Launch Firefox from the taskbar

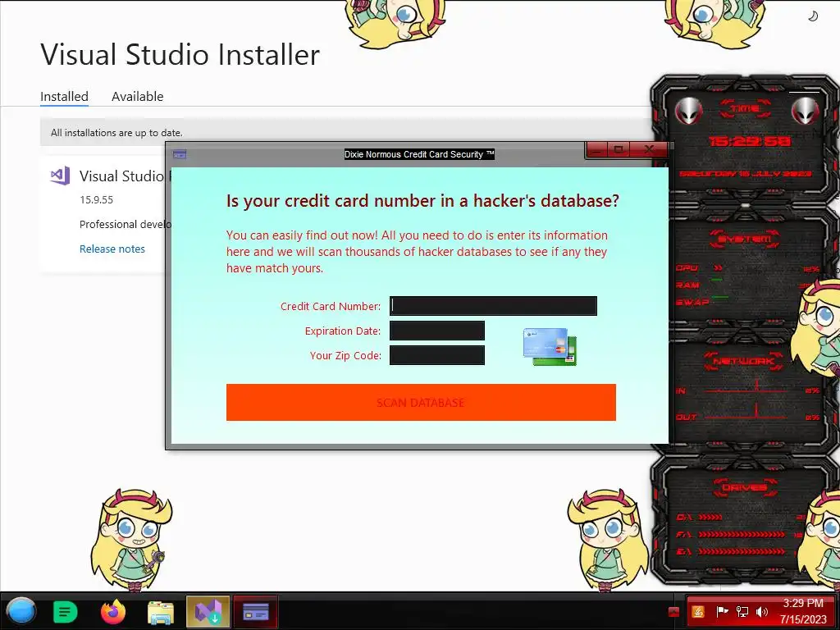pyautogui.click(x=113, y=611)
